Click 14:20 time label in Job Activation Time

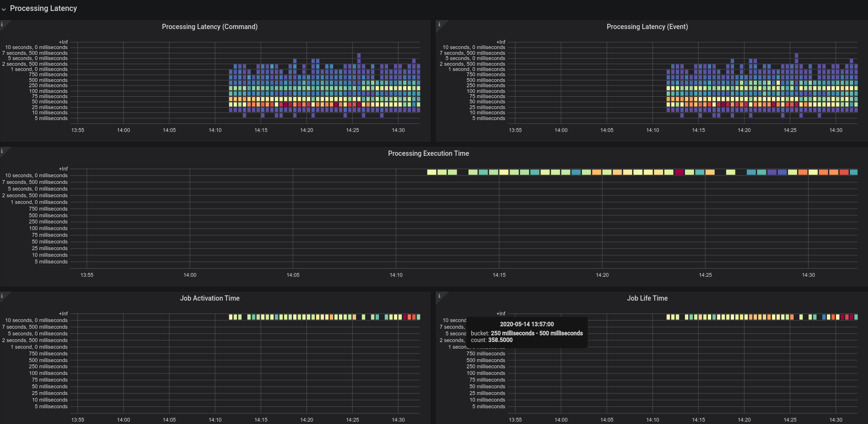coord(306,420)
